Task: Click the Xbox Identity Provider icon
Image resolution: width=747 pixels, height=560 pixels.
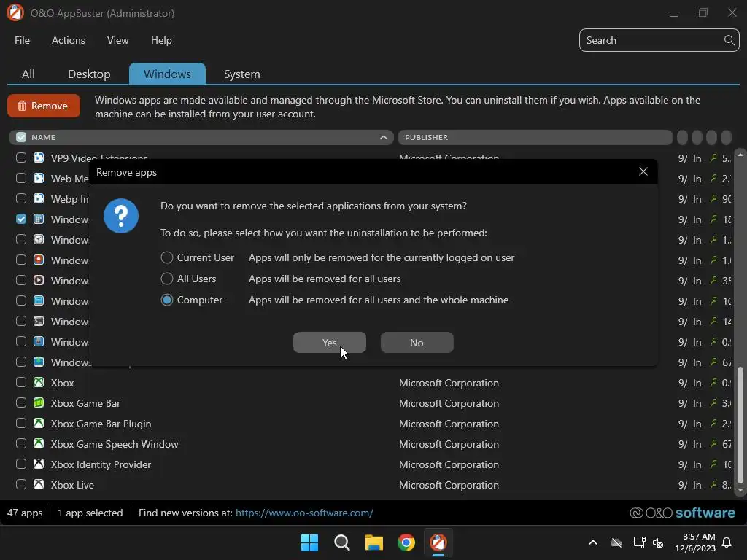Action: coord(39,464)
